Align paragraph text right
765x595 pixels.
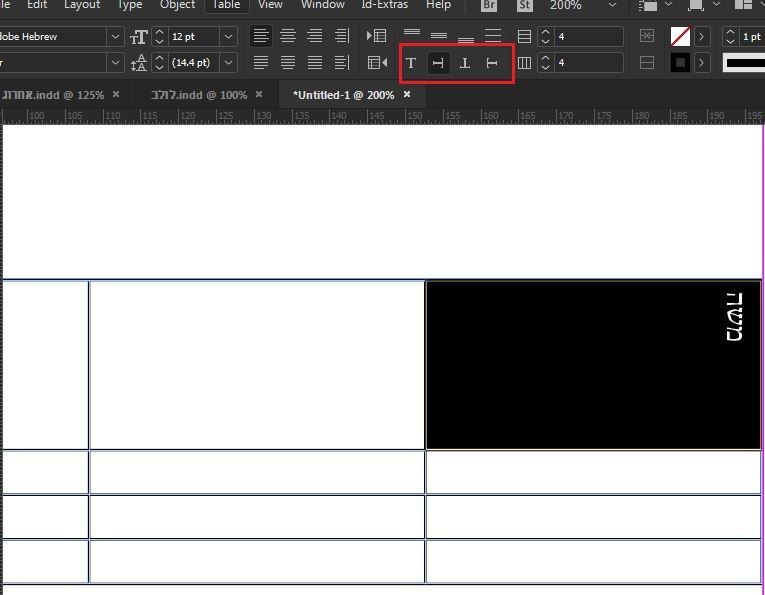coord(315,36)
